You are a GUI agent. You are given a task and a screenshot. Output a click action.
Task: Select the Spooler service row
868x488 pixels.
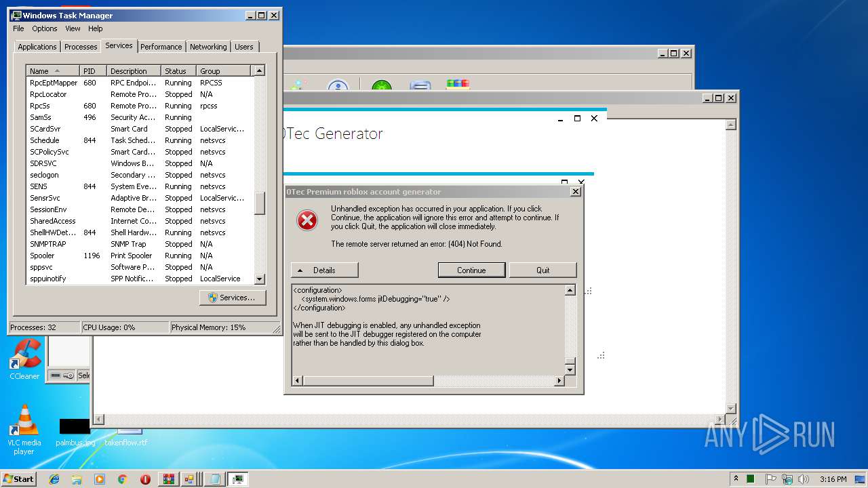140,256
